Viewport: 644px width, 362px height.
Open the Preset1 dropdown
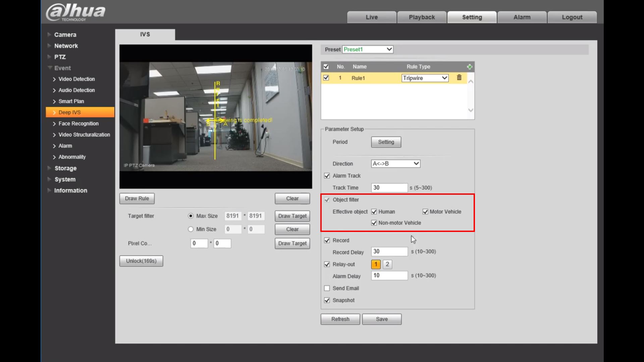[x=367, y=49]
